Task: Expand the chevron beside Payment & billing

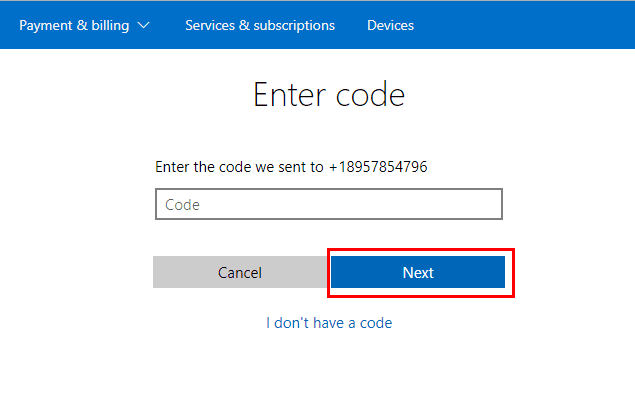Action: pos(143,26)
